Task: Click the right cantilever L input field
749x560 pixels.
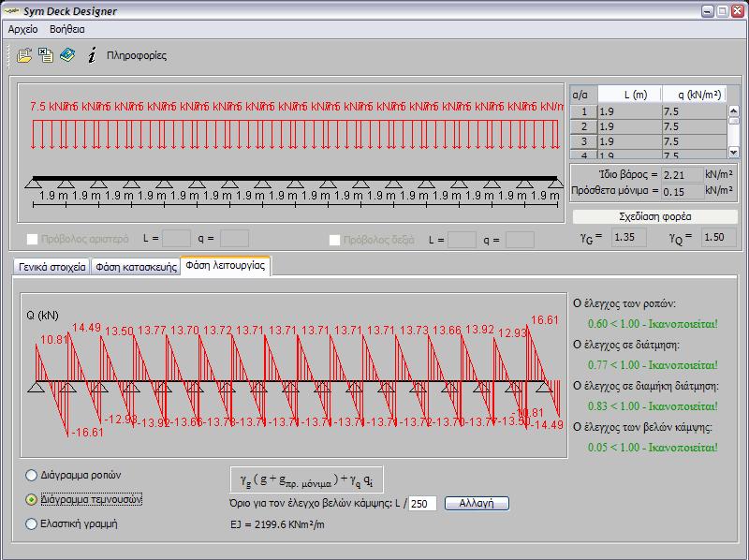Action: pyautogui.click(x=462, y=240)
